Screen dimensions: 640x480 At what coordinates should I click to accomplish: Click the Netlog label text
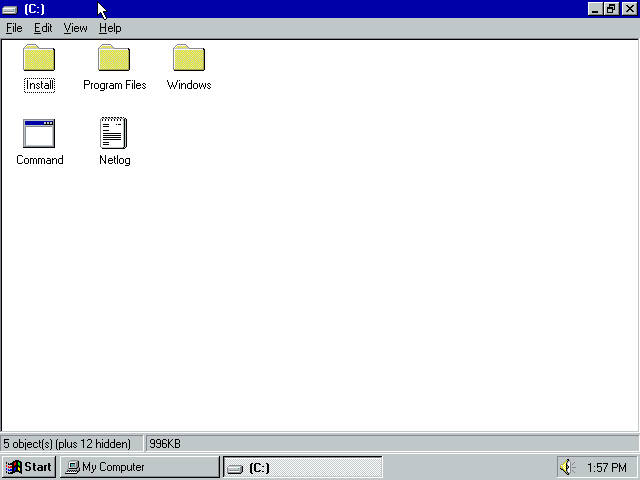click(x=115, y=160)
